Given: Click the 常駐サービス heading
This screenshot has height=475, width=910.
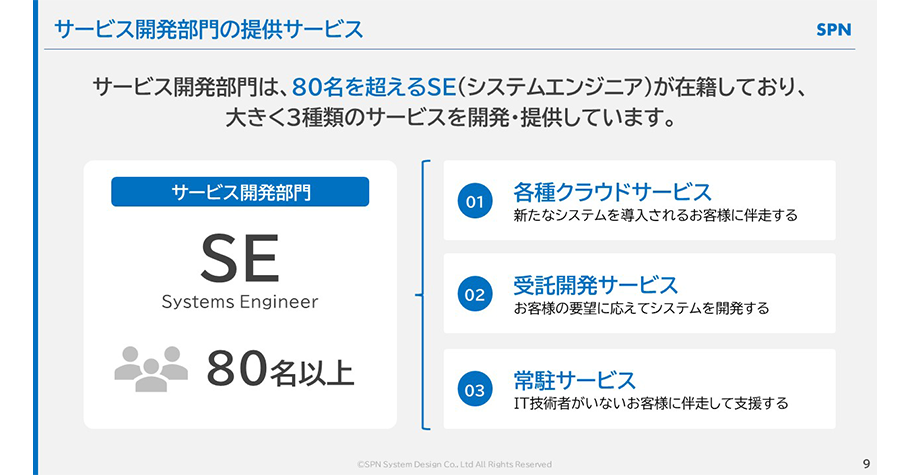Looking at the screenshot, I should coord(574,379).
